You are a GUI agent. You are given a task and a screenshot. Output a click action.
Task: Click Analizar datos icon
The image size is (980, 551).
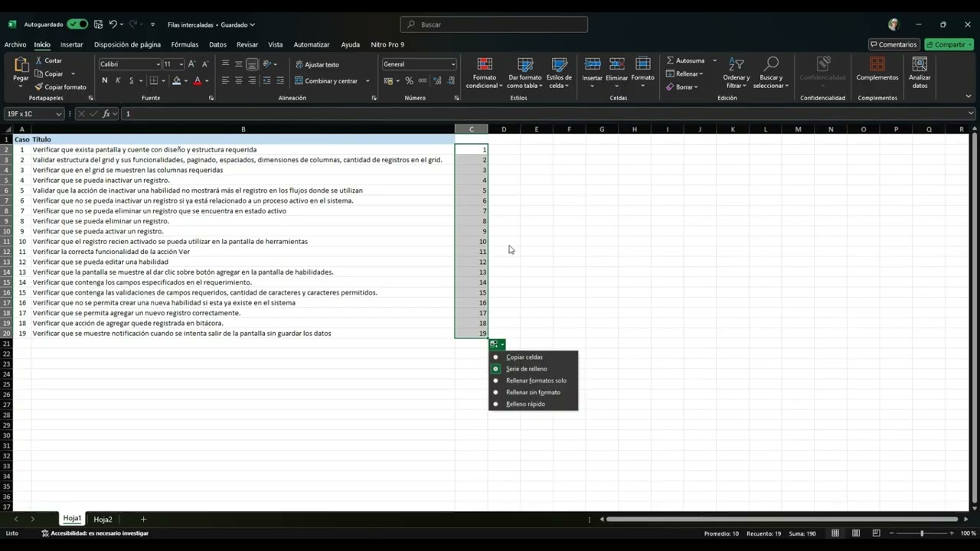pos(920,64)
